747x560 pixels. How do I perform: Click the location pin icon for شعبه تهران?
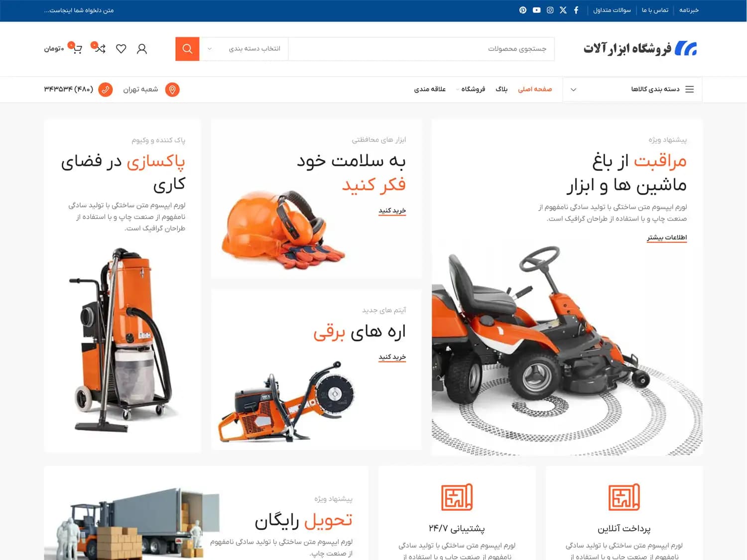click(x=172, y=90)
